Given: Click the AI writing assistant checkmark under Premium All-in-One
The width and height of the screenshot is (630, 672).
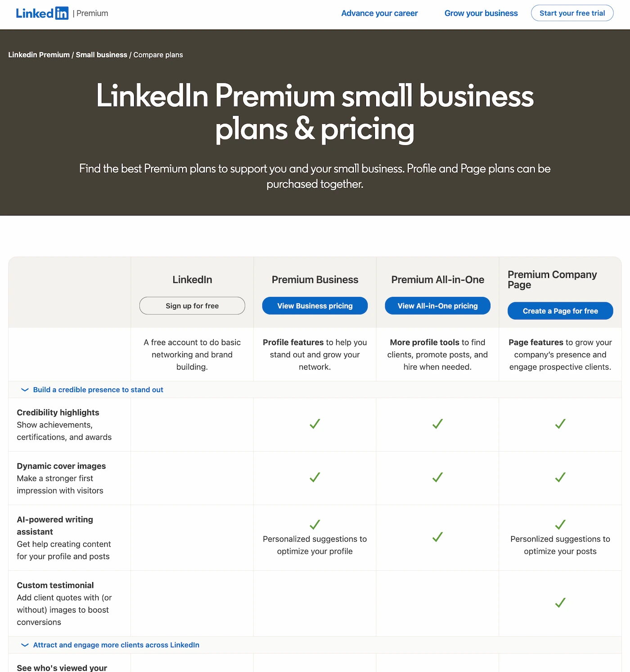Looking at the screenshot, I should click(437, 537).
